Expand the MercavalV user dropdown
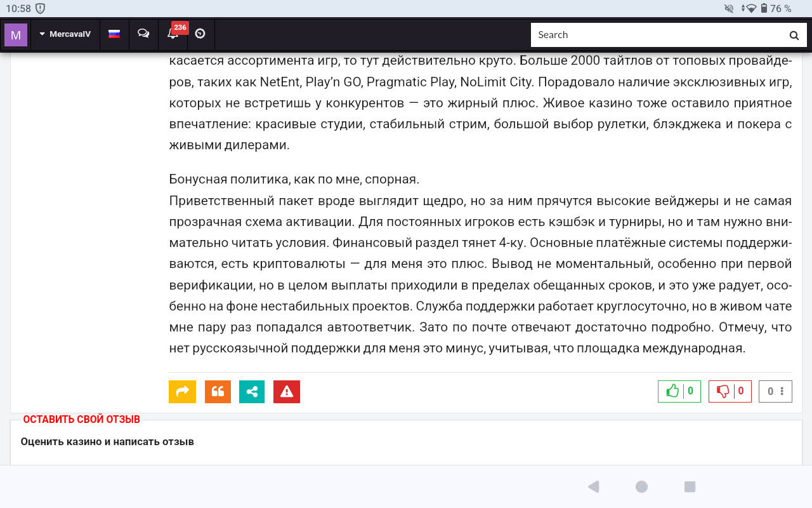Image resolution: width=812 pixels, height=508 pixels. coord(65,34)
